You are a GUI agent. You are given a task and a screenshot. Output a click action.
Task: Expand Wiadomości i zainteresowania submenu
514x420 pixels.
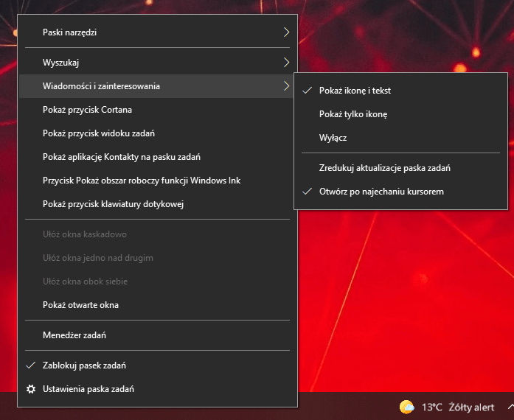157,86
